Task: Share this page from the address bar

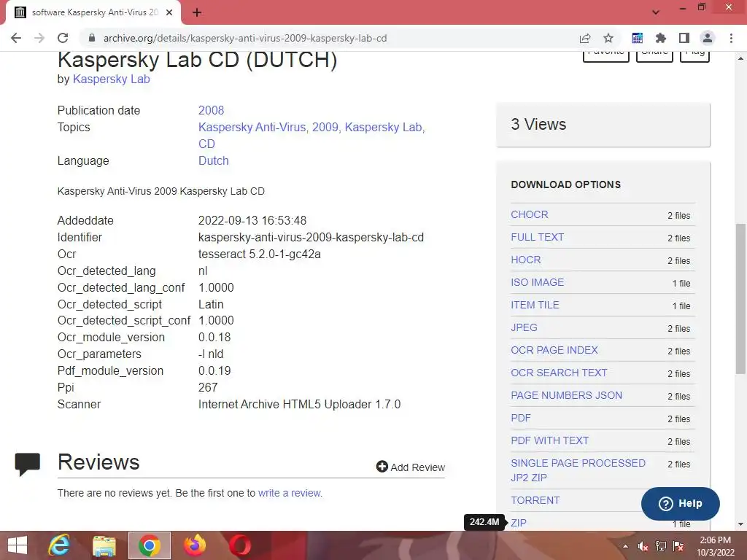Action: (585, 38)
